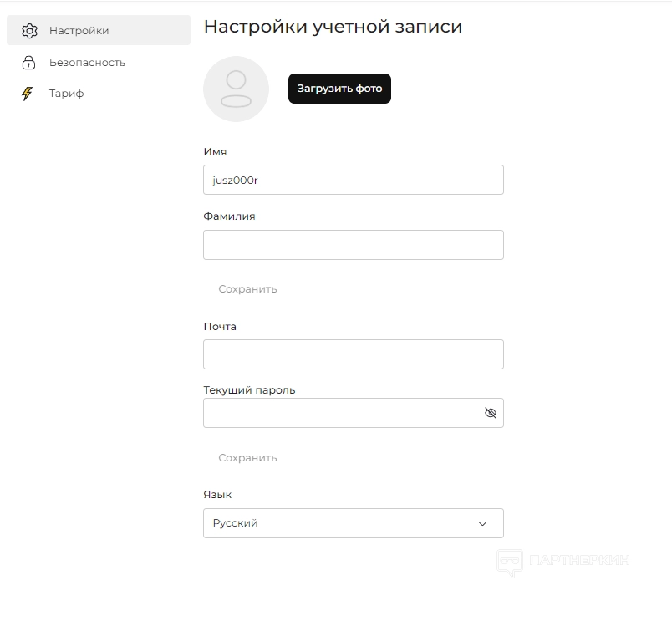Click Сохранить below the Текущий пароль field
The height and width of the screenshot is (621, 672).
point(247,458)
